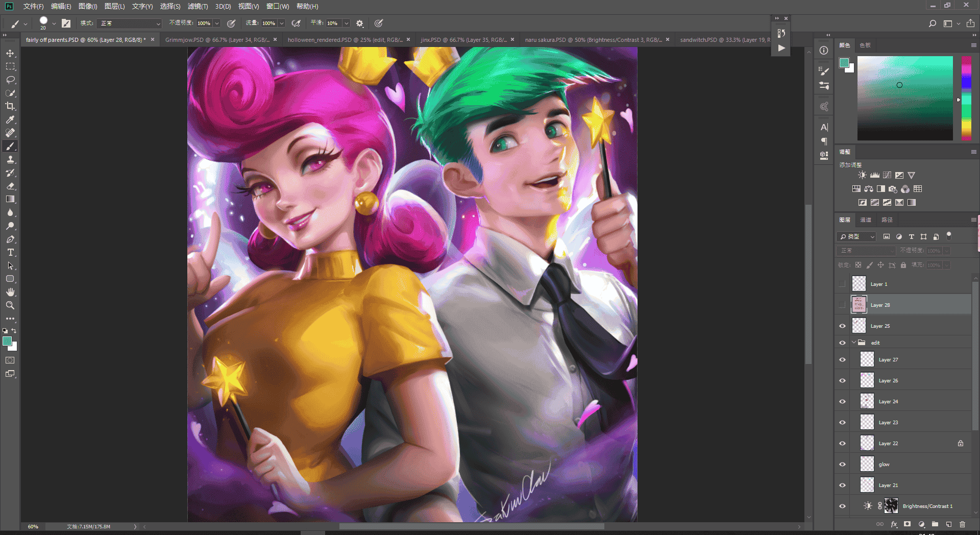
Task: Select the Lasso tool
Action: coord(10,80)
